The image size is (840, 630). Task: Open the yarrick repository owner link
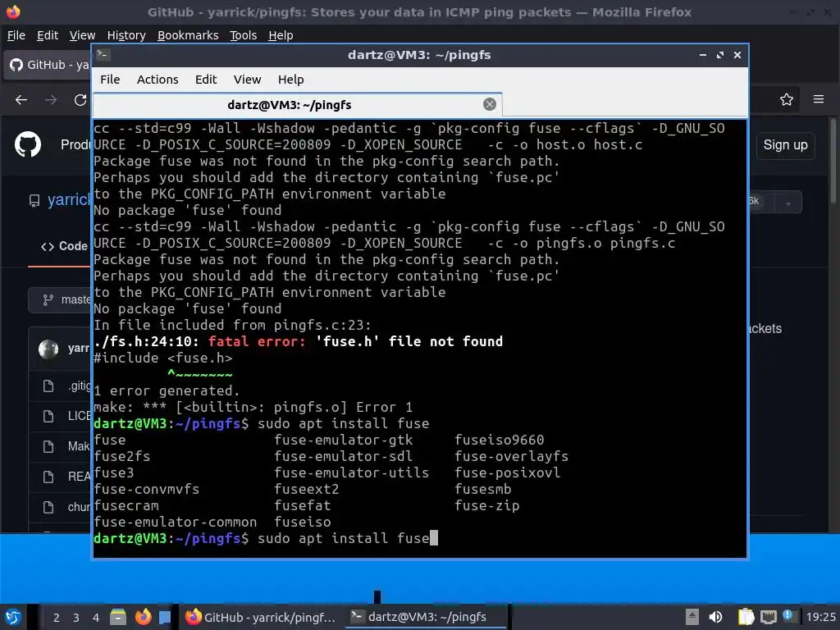(x=70, y=200)
